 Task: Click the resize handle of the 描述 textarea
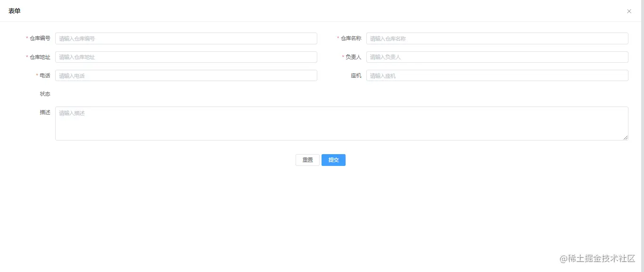[x=626, y=138]
